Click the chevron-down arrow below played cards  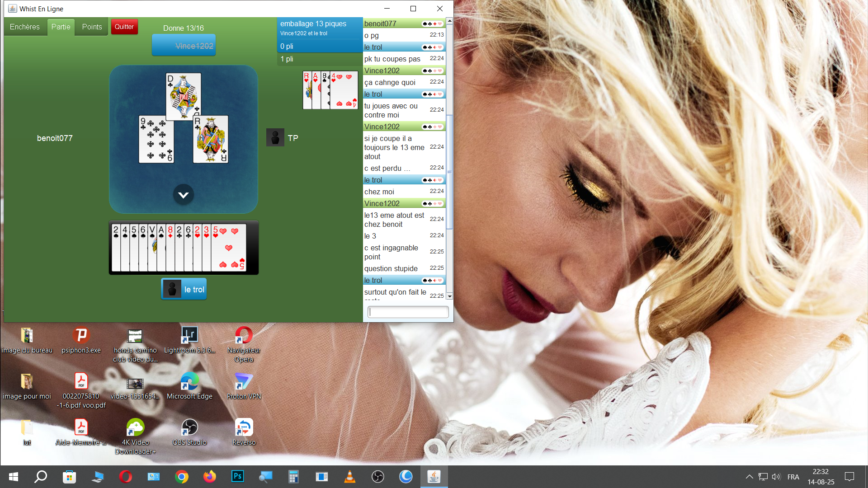[183, 195]
